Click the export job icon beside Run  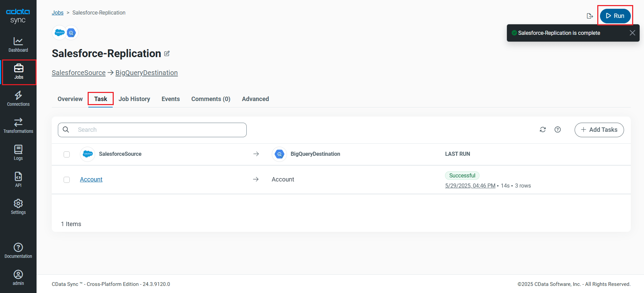[590, 16]
